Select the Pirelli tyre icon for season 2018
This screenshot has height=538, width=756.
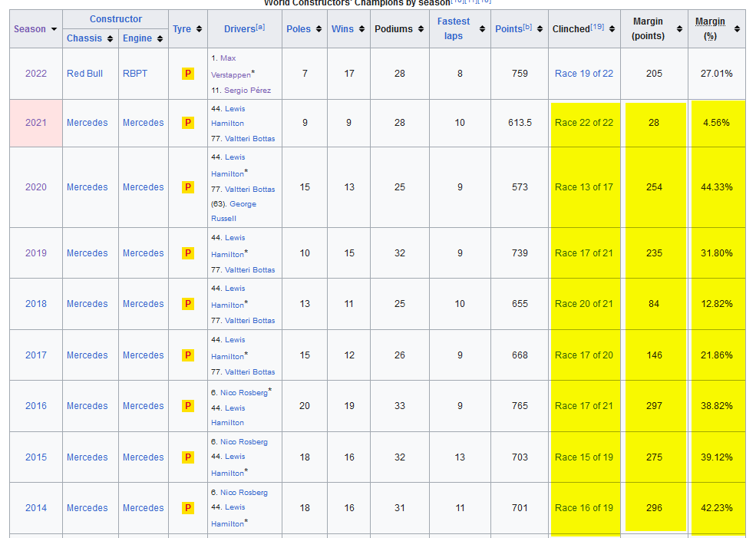(188, 304)
